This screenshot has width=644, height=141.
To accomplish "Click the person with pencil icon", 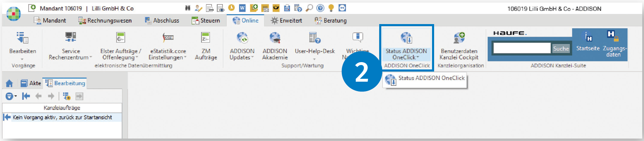I will coord(198,8).
